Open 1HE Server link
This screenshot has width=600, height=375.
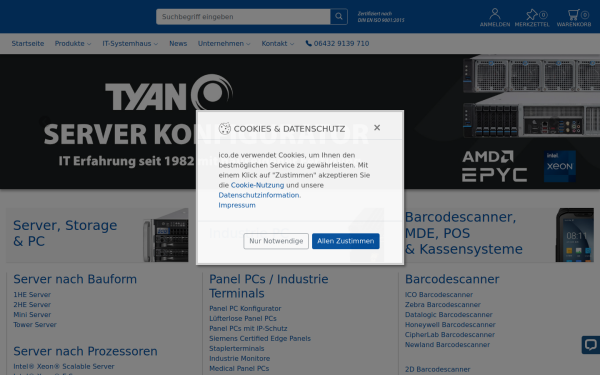(x=32, y=295)
